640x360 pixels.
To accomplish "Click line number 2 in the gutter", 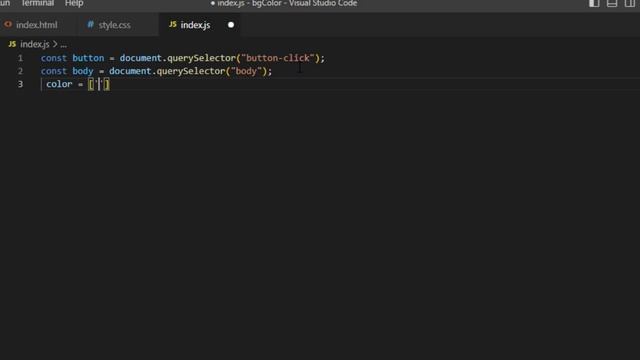I will coord(20,71).
